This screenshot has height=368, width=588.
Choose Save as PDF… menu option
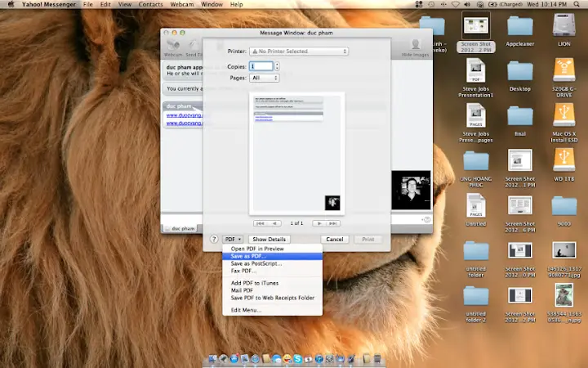tap(248, 256)
